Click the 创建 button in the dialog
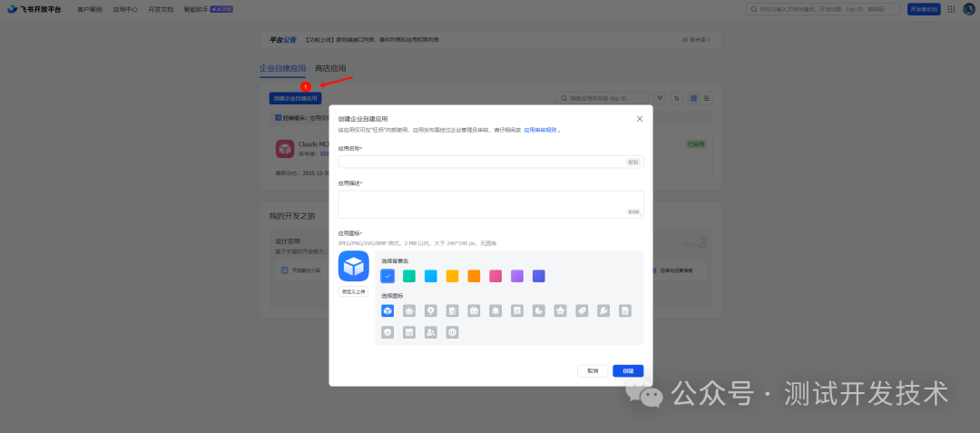This screenshot has height=433, width=980. [628, 370]
